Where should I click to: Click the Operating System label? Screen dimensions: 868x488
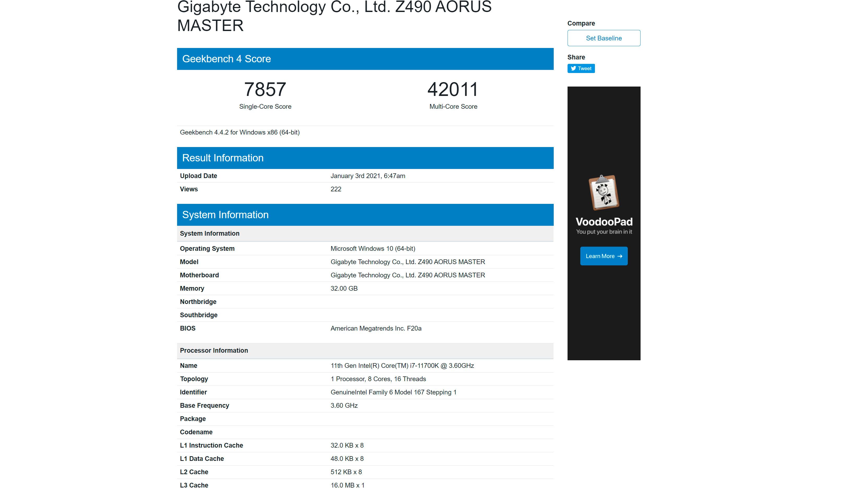207,248
